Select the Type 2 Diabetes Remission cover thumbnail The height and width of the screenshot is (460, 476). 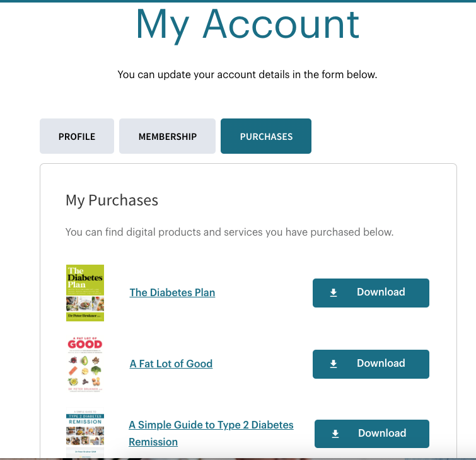pos(85,432)
